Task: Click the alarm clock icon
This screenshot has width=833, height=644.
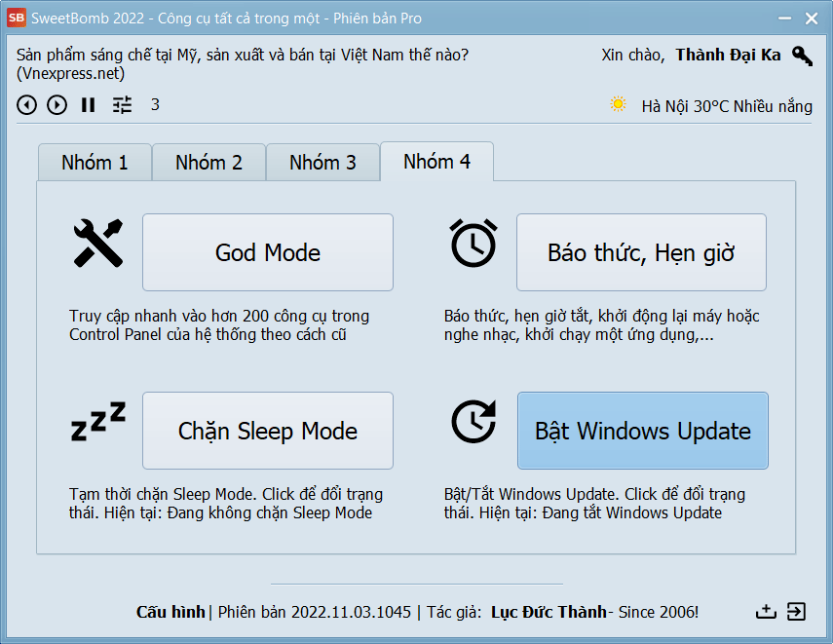Action: 473,244
